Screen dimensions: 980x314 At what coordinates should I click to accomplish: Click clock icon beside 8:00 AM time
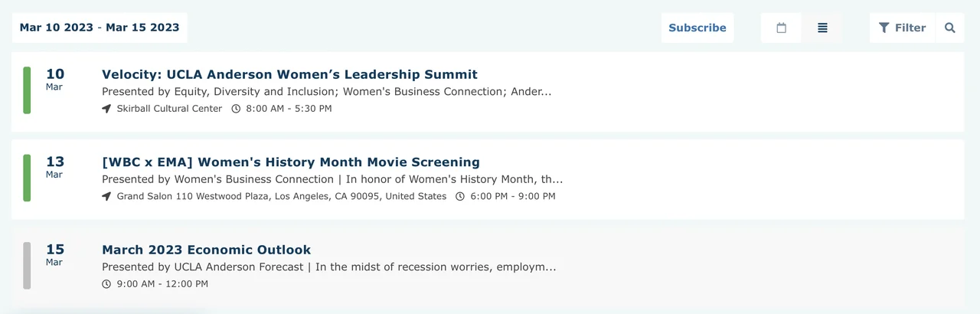coord(236,109)
